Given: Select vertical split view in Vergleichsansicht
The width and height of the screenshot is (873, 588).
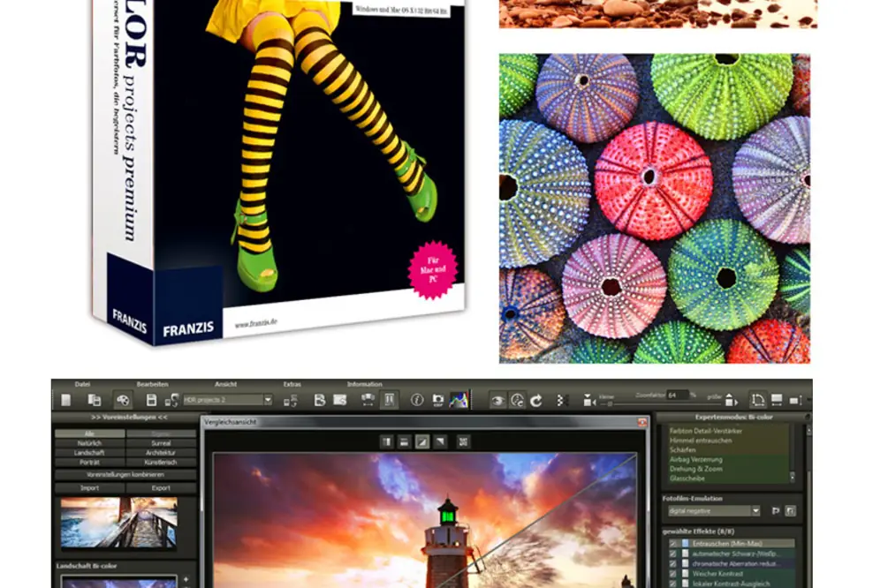Looking at the screenshot, I should (387, 441).
